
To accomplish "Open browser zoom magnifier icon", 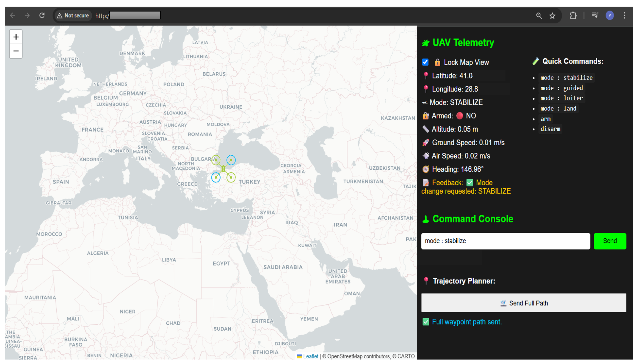I will click(539, 16).
